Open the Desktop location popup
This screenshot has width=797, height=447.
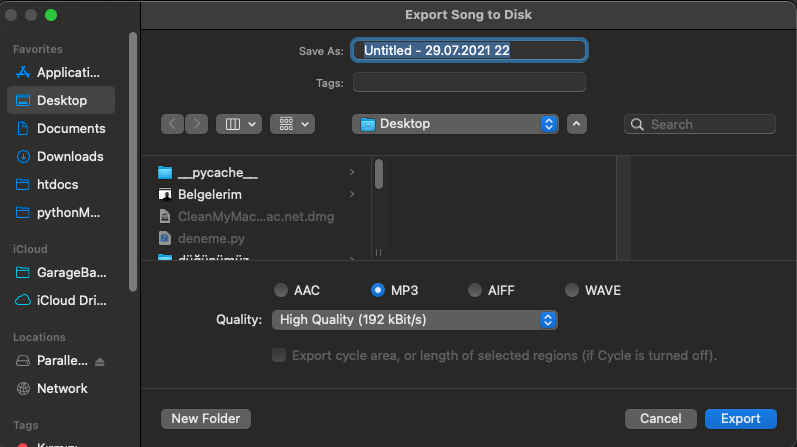pos(455,124)
